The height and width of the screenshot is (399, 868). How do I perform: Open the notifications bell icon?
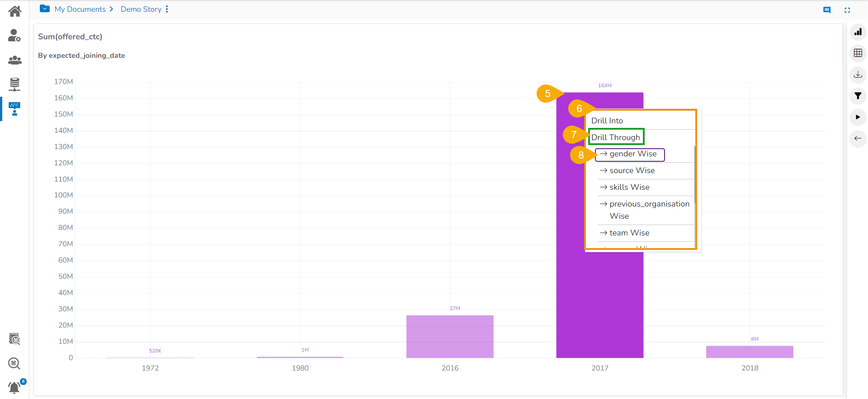click(x=14, y=387)
